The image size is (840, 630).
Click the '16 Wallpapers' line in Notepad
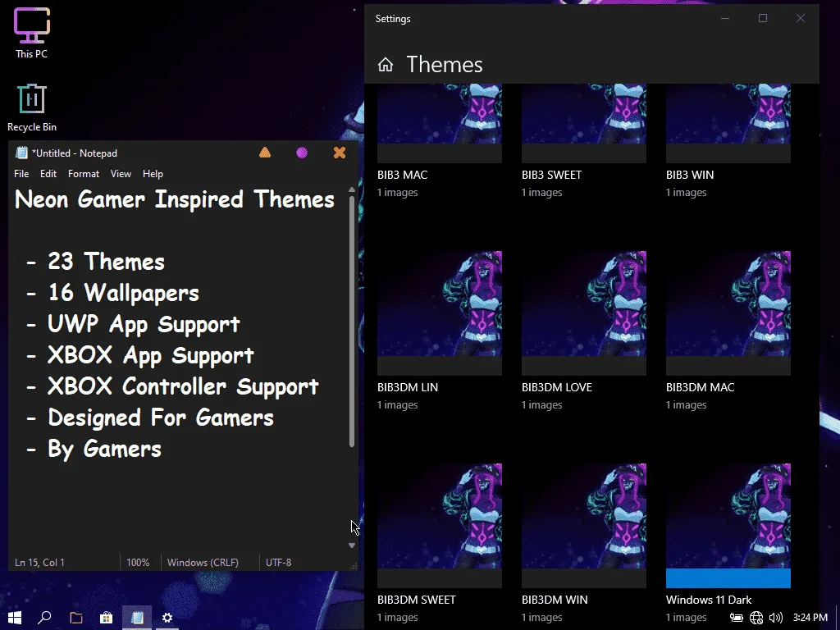tap(123, 293)
